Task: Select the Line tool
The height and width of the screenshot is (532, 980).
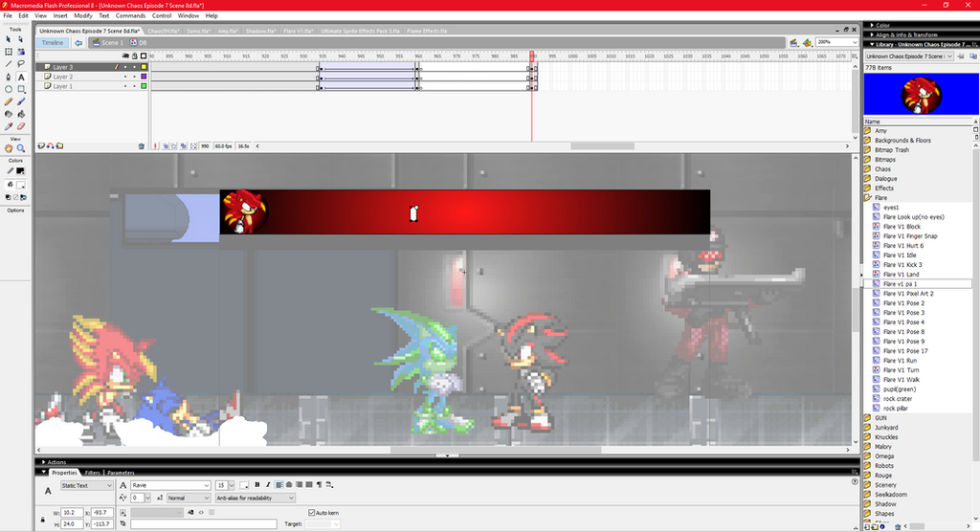Action: point(9,64)
